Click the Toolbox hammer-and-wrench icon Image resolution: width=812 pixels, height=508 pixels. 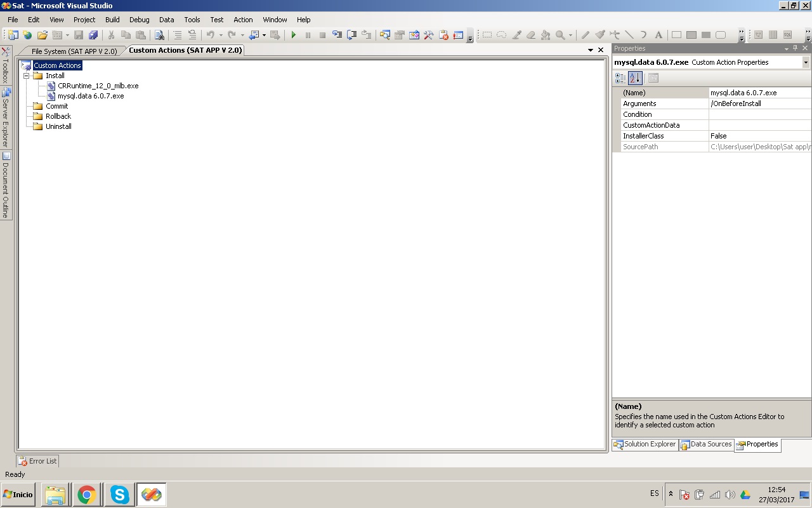(429, 35)
